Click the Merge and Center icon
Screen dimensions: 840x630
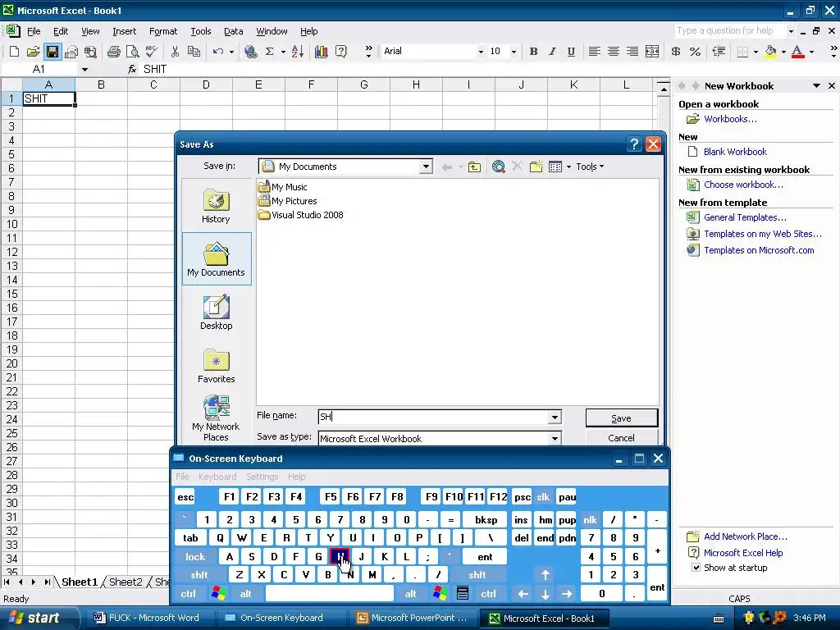[652, 52]
